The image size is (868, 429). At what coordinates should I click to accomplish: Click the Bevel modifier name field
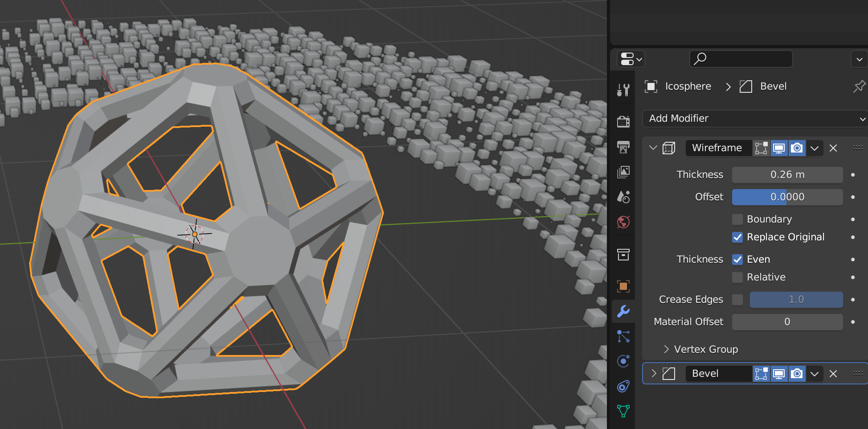[719, 374]
